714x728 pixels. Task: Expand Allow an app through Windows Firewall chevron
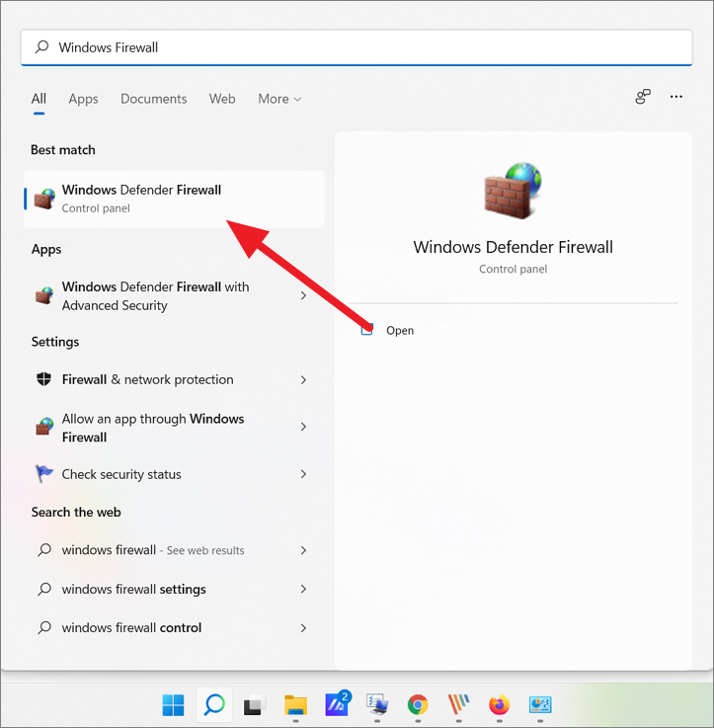pos(303,427)
